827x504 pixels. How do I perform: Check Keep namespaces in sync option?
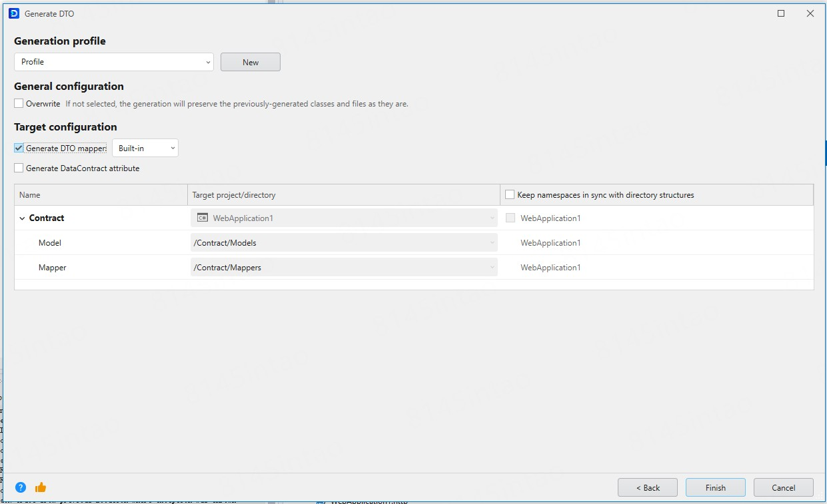tap(510, 195)
